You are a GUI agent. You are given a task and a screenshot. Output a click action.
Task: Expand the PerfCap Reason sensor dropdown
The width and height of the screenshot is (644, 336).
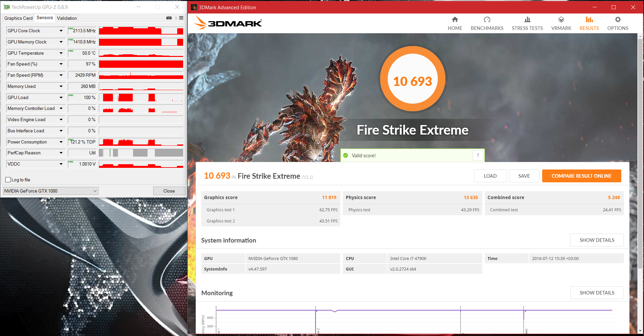61,153
